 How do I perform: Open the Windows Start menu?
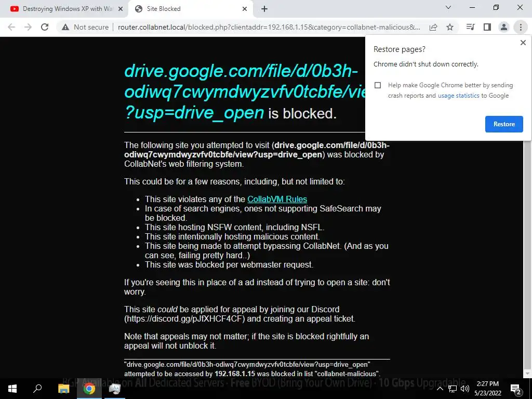coord(12,389)
